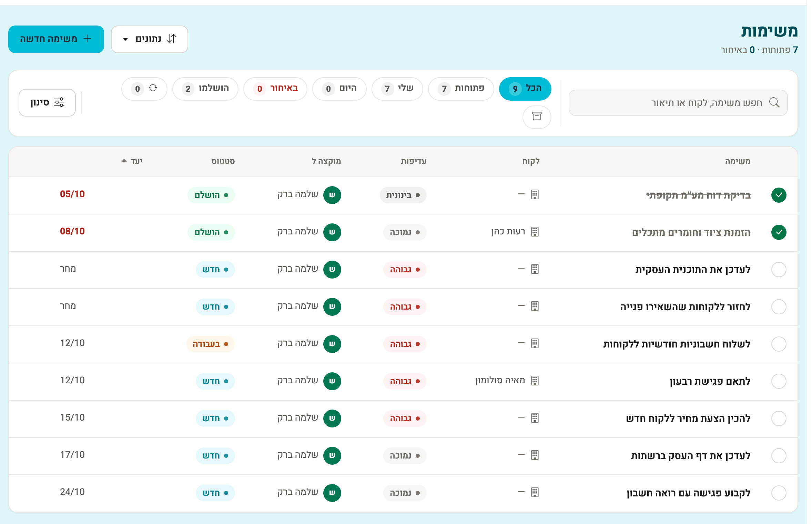Click the filter sliders icon in סינון
The width and height of the screenshot is (812, 524).
click(x=59, y=102)
